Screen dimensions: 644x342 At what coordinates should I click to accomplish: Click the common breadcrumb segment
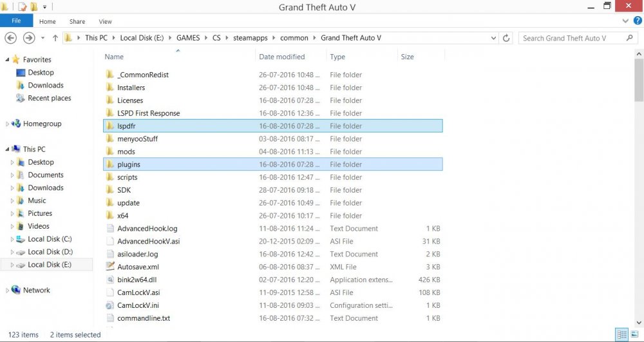294,38
